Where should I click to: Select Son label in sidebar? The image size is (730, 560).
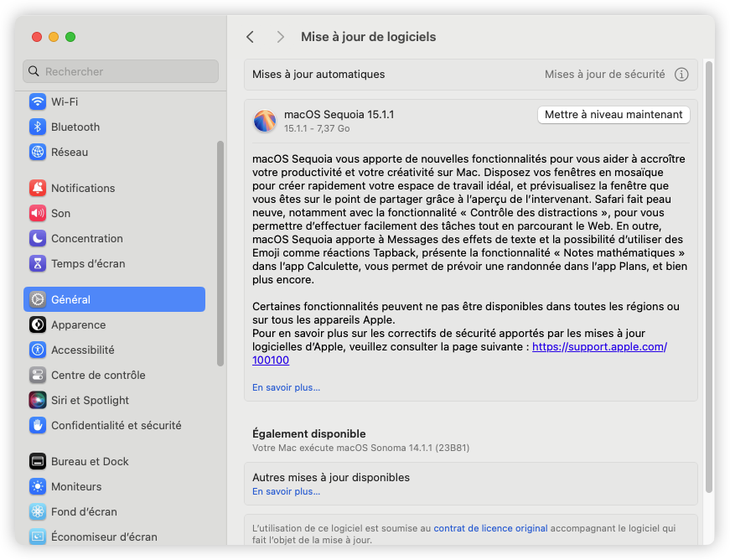click(x=60, y=213)
